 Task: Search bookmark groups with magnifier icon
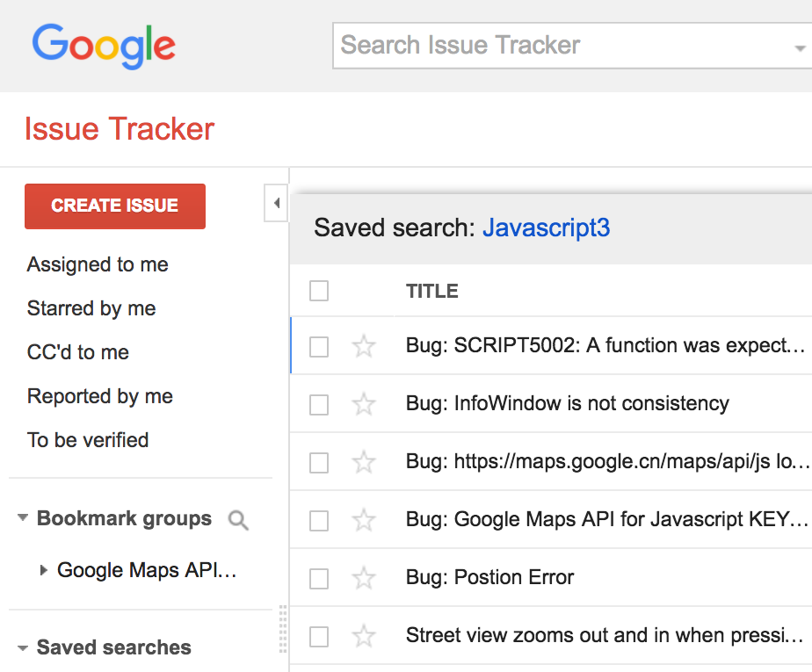coord(238,520)
